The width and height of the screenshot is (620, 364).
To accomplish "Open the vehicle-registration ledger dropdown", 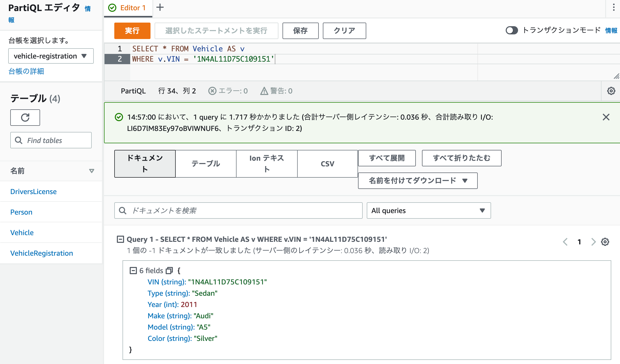I will click(x=51, y=56).
